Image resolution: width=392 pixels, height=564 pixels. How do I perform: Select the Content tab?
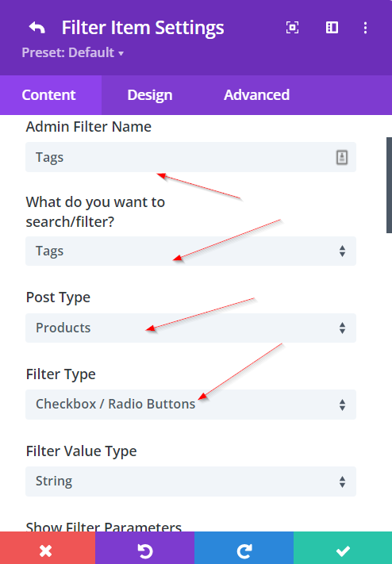48,95
